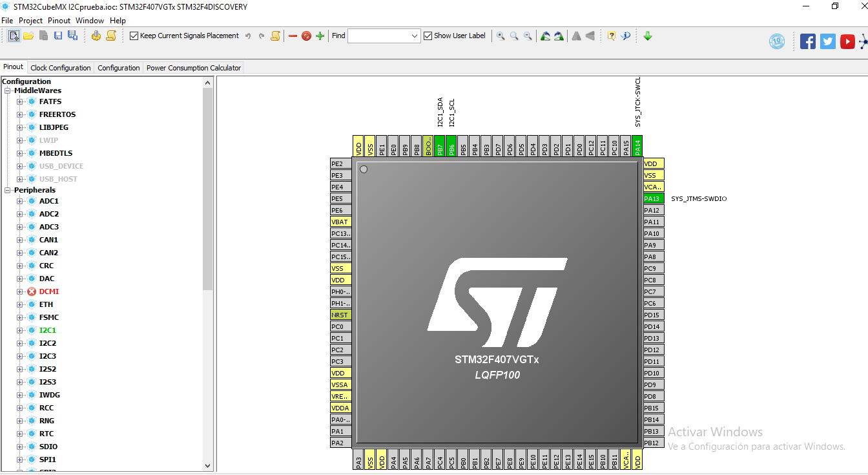Open the YouTube icon link
Screen dimensions: 868x475
point(847,41)
